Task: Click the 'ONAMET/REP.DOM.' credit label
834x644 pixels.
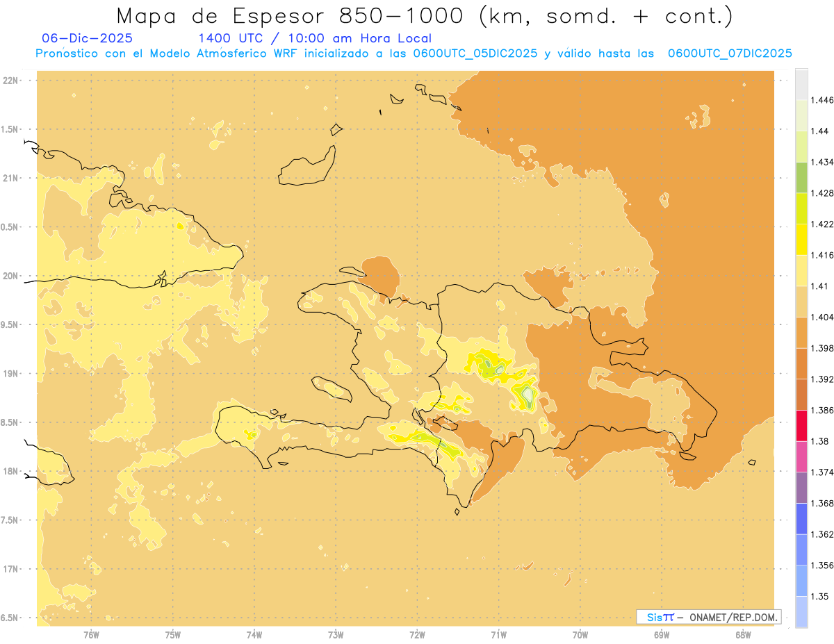Action: point(734,617)
